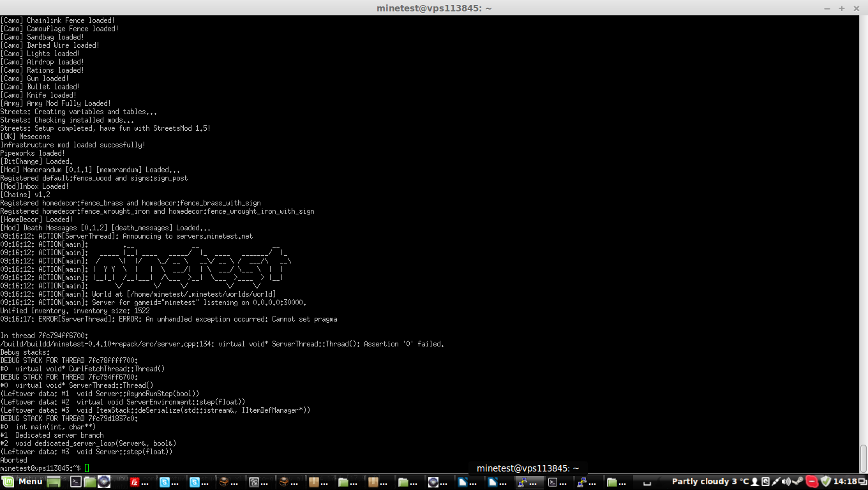
Task: Click the minetest@vps113845 title bar
Action: (434, 8)
